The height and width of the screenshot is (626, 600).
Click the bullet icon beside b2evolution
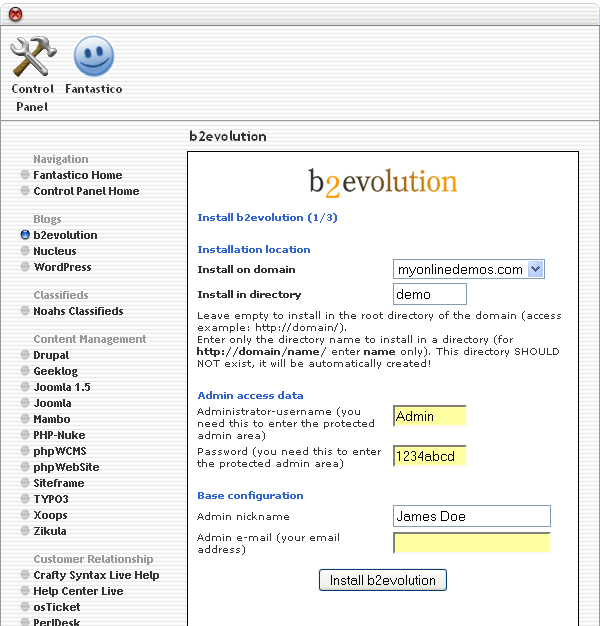(x=25, y=235)
